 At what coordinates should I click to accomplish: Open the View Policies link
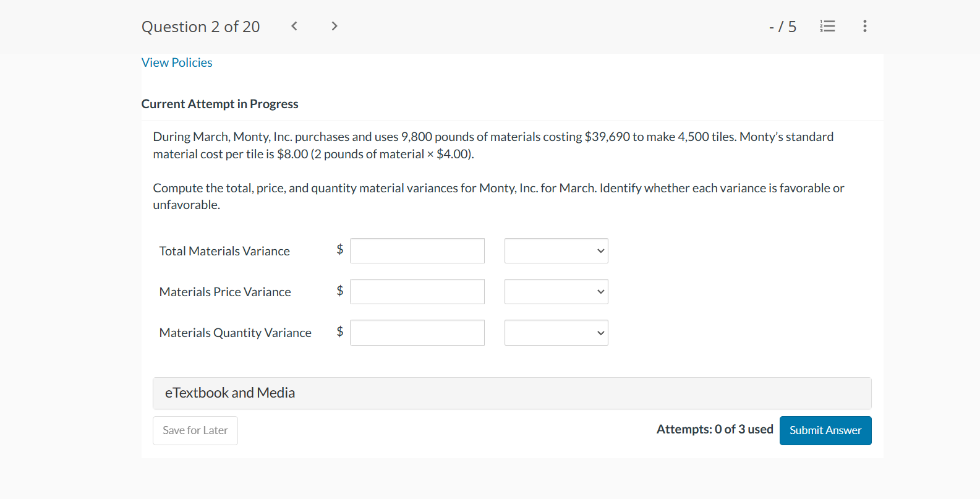[x=177, y=62]
